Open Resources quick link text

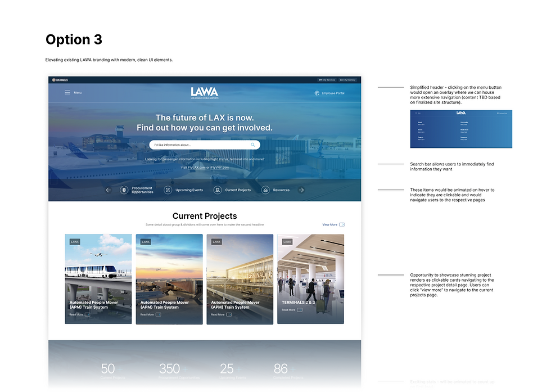point(281,190)
